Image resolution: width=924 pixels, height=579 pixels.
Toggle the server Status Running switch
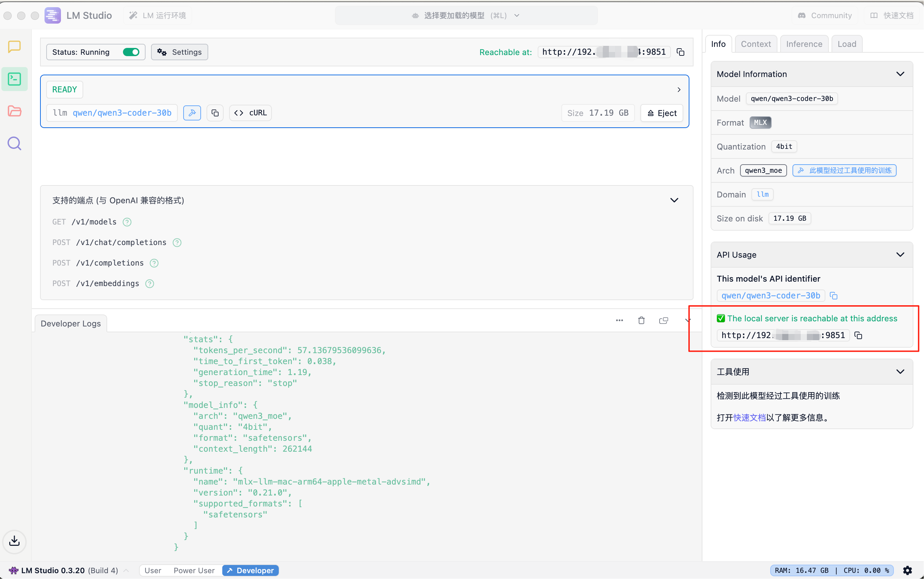click(131, 52)
